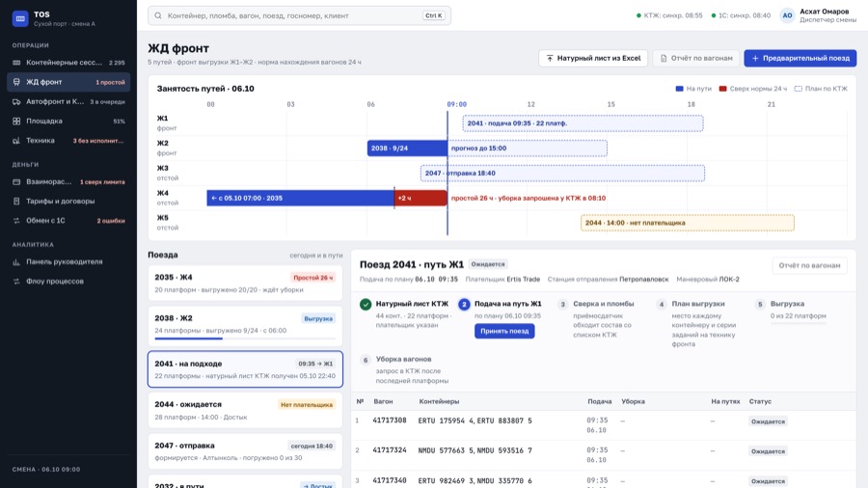This screenshot has width=868, height=488.
Task: Open Панель руководителя analytics
Action: 68,261
